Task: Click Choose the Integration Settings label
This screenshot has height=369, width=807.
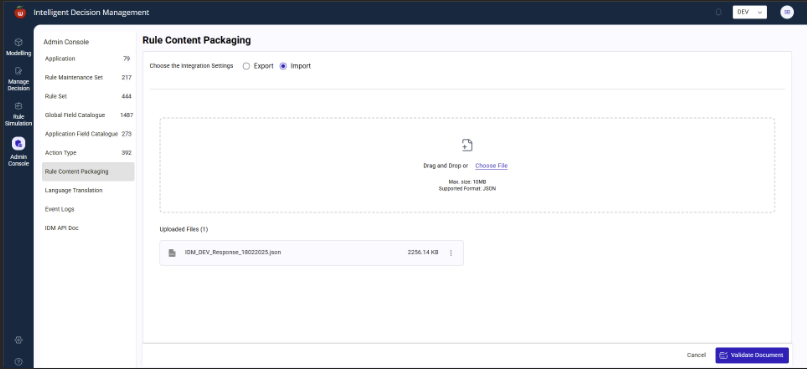Action: pyautogui.click(x=191, y=66)
